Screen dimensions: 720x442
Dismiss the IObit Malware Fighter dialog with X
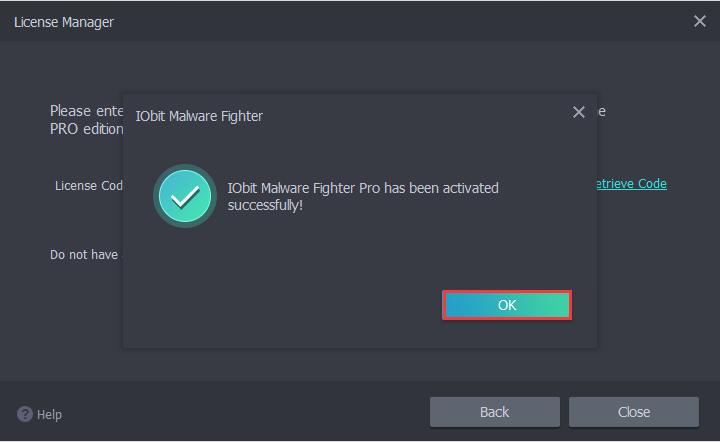pyautogui.click(x=579, y=112)
